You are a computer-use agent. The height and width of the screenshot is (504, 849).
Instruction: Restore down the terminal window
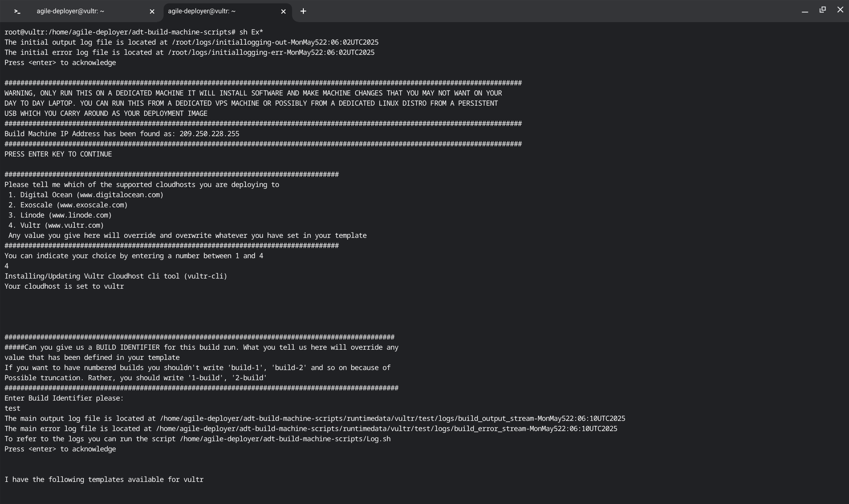[x=822, y=10]
